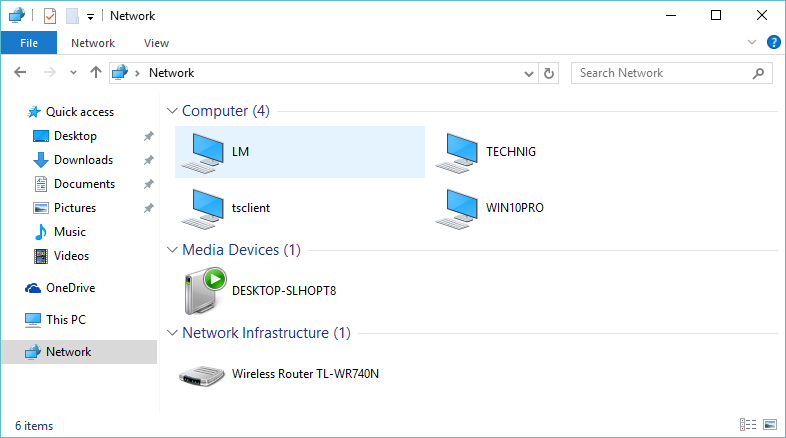
Task: Expand the address bar history dropdown
Action: click(528, 74)
